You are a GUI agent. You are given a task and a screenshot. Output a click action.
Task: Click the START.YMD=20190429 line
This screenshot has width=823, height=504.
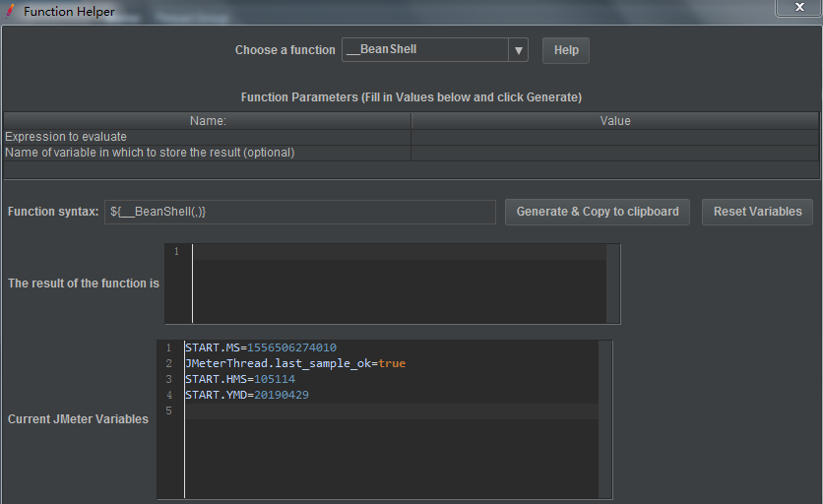pos(247,395)
